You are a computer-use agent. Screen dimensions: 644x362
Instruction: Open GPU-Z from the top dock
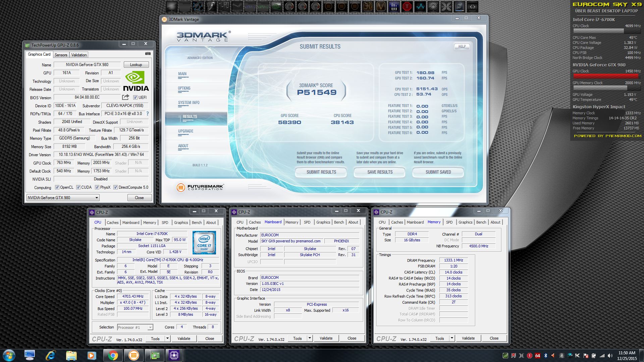pyautogui.click(x=263, y=6)
